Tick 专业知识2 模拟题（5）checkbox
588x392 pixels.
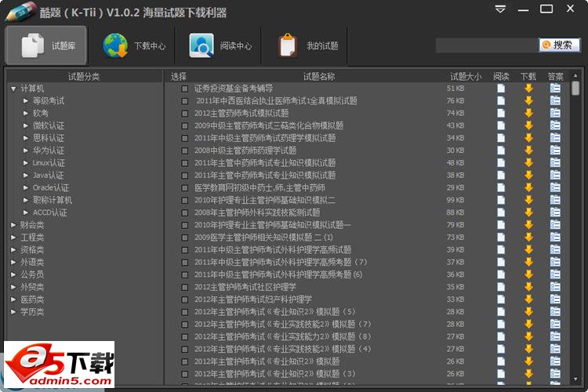point(184,312)
